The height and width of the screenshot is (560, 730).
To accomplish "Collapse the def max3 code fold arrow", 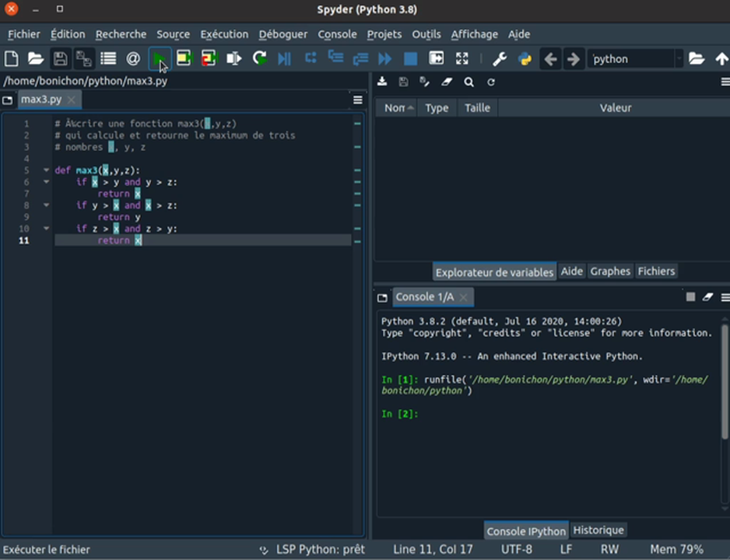I will [47, 170].
